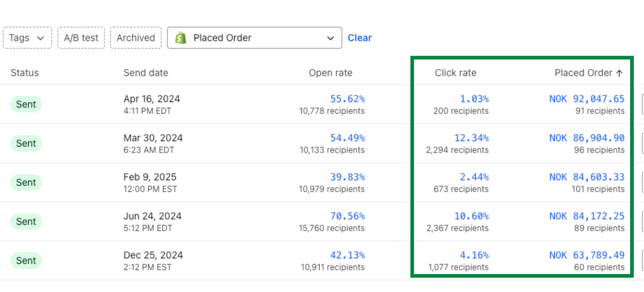Viewport: 644px width, 292px height.
Task: Click the 4.16% click rate link
Action: pos(474,255)
